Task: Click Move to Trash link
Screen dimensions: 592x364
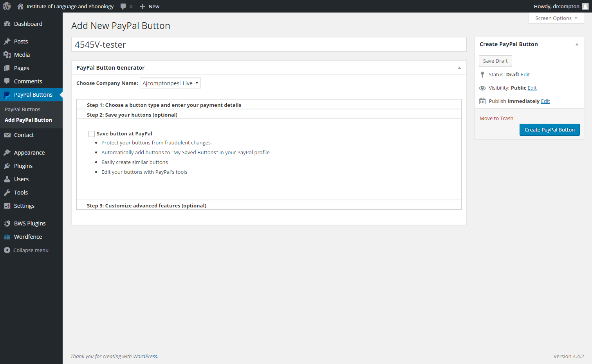Action: (496, 118)
